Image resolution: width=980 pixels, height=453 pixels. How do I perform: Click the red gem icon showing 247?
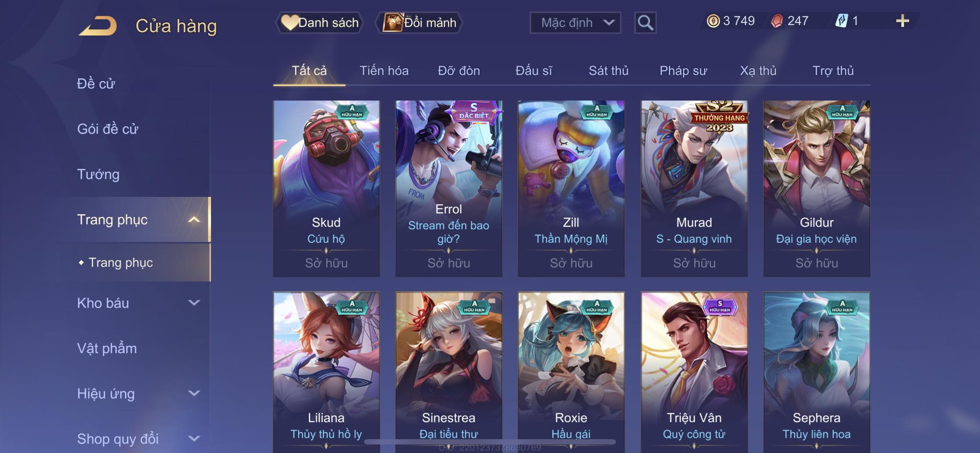(777, 21)
